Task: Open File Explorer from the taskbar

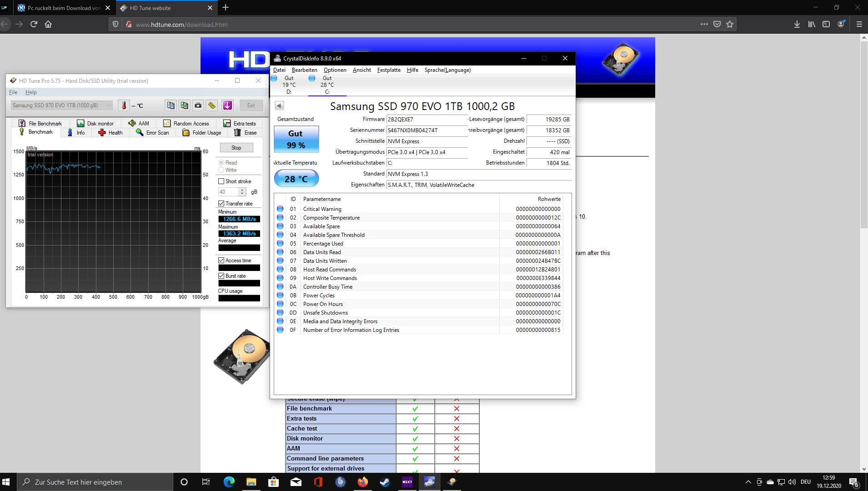Action: [x=251, y=482]
